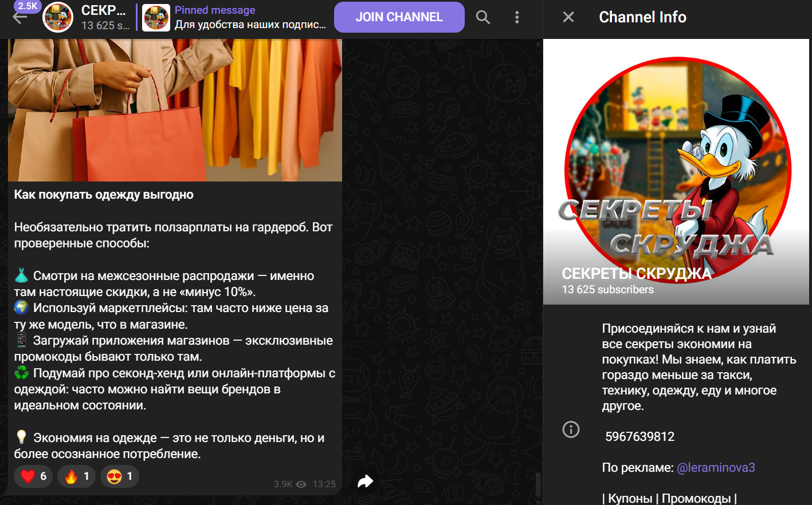Image resolution: width=812 pixels, height=505 pixels.
Task: Click the channel name in the chat header
Action: point(103,10)
